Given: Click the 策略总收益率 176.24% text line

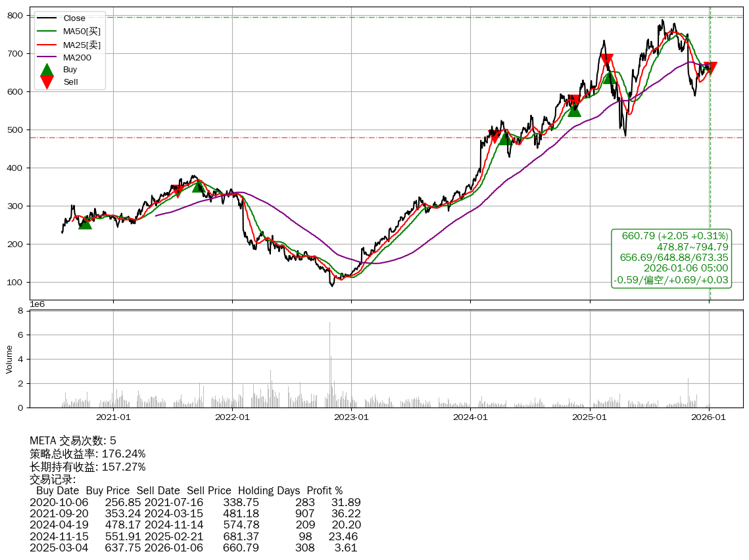Looking at the screenshot, I should click(x=87, y=454).
